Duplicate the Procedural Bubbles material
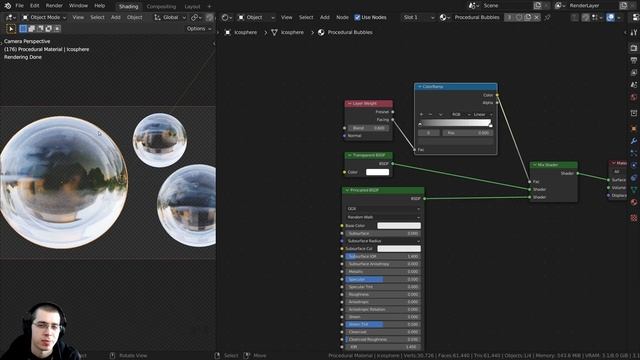The width and height of the screenshot is (640, 360). pos(528,18)
